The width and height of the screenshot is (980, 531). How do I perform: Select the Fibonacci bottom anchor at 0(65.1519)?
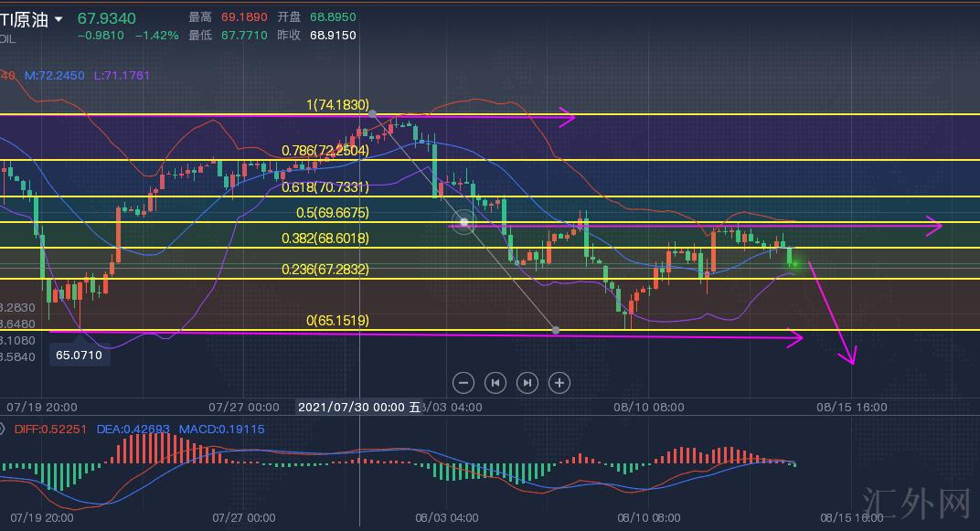tap(556, 329)
